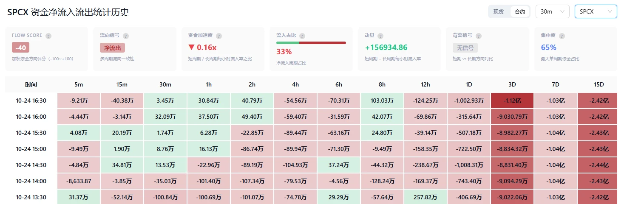Click the 时间 column header
This screenshot has height=204, width=644.
pos(31,85)
